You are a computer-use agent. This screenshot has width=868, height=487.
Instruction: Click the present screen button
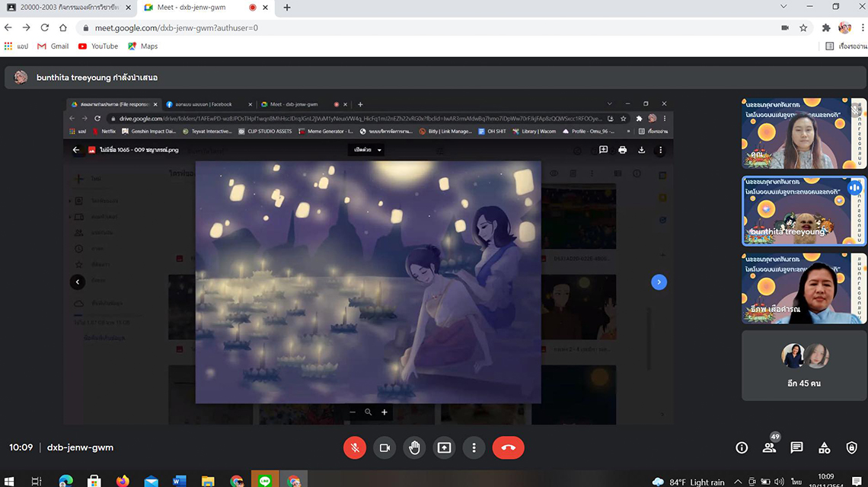click(x=444, y=447)
